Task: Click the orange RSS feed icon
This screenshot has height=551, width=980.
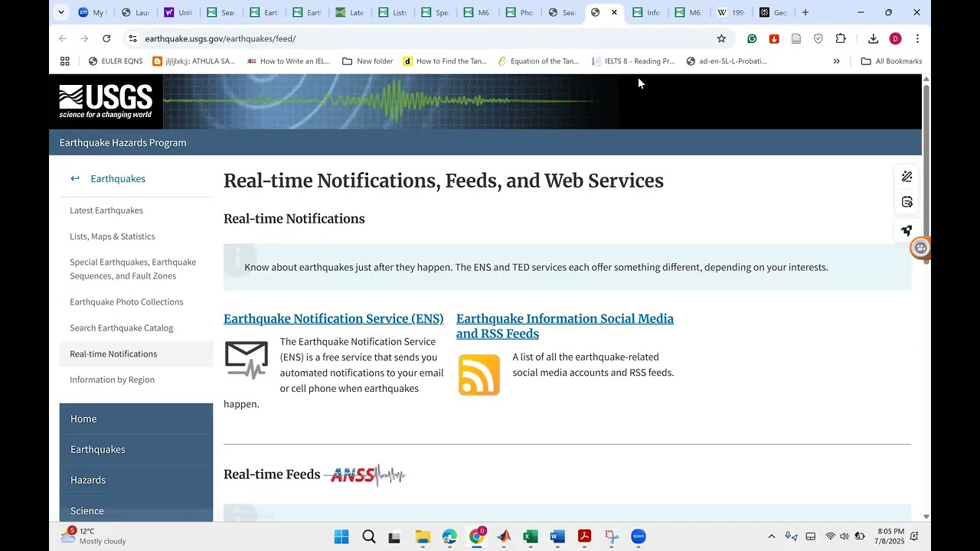Action: (479, 374)
